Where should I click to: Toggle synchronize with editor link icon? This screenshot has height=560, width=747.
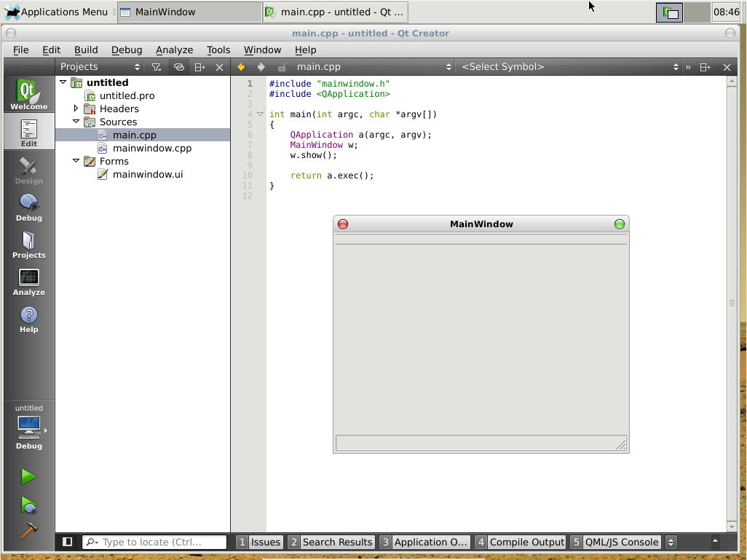pos(178,67)
